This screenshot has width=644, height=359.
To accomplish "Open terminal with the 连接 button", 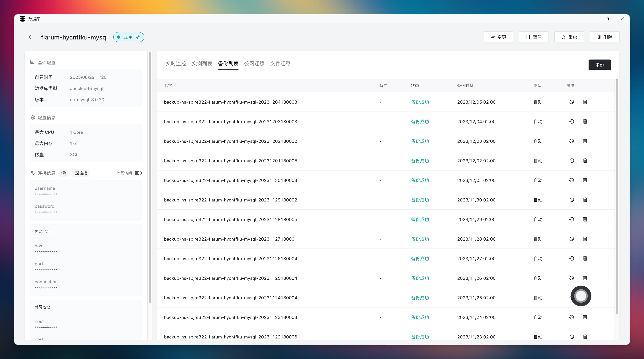I will coord(80,173).
